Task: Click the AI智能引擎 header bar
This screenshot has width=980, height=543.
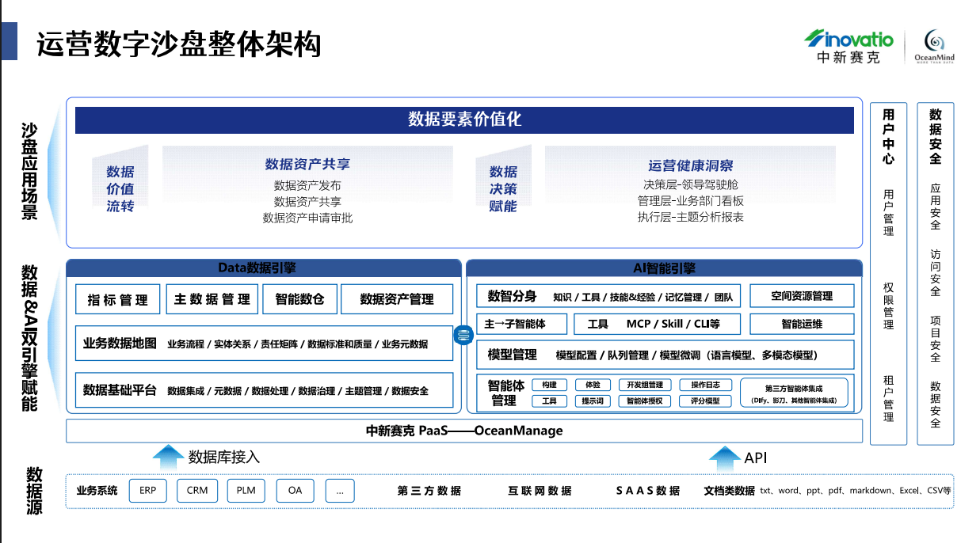Action: 665,268
